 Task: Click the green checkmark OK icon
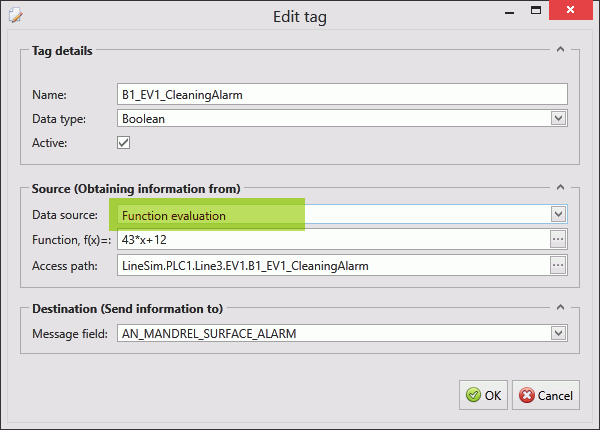coord(473,395)
